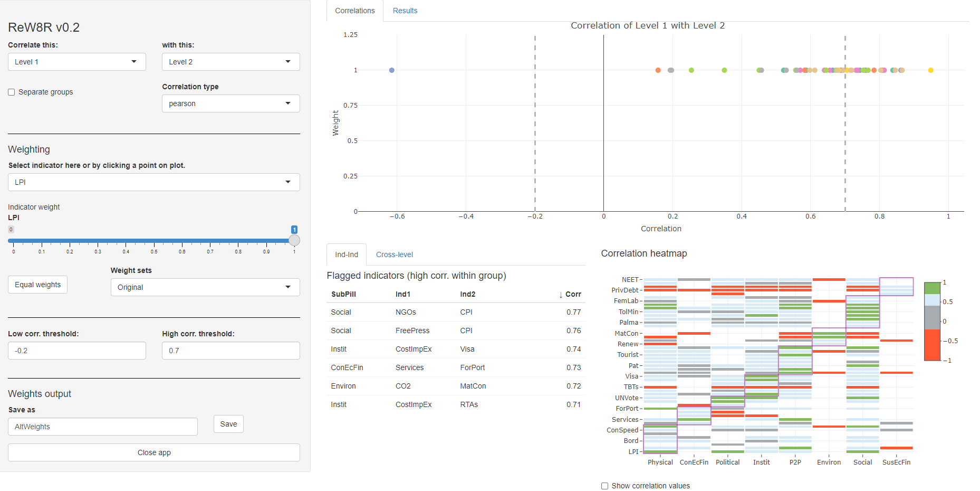Click the NGOs cell in table
The image size is (980, 491).
point(406,312)
